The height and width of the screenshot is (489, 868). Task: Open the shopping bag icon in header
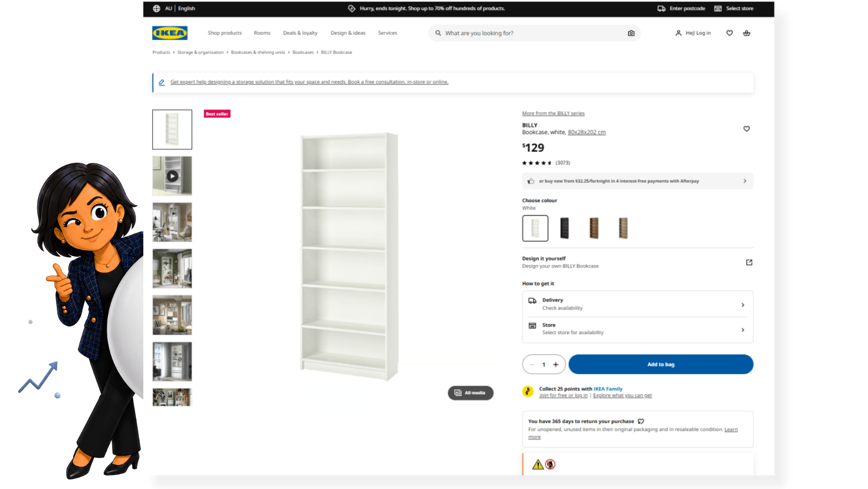747,33
